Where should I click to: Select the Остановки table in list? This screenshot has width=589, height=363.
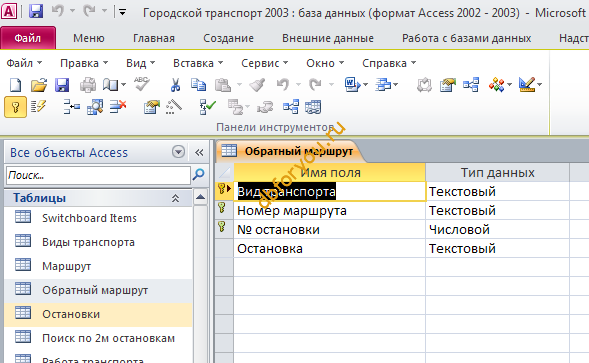(x=71, y=314)
